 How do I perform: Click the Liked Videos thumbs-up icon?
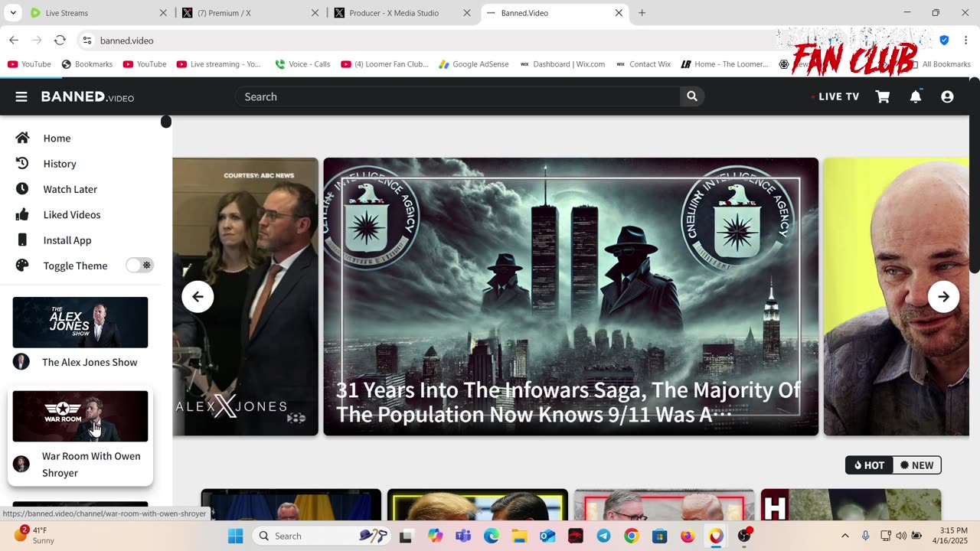[x=22, y=214]
